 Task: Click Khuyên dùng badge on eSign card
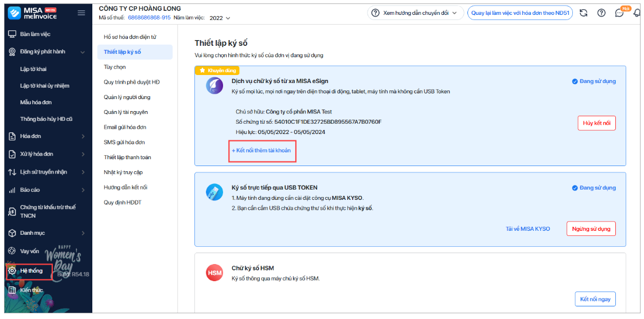[x=217, y=70]
